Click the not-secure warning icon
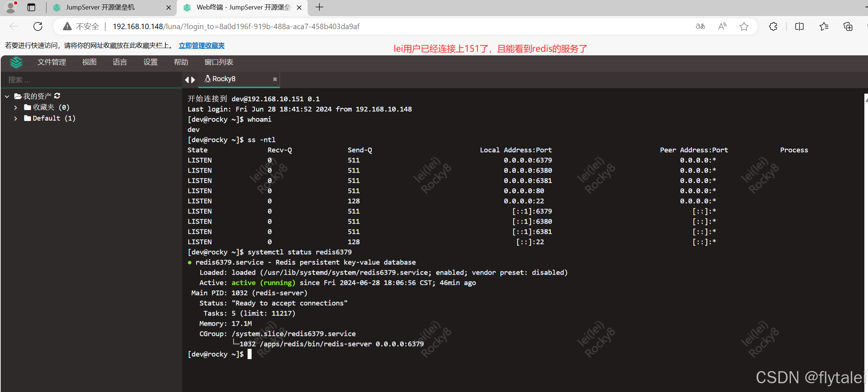The image size is (868, 392). click(67, 26)
